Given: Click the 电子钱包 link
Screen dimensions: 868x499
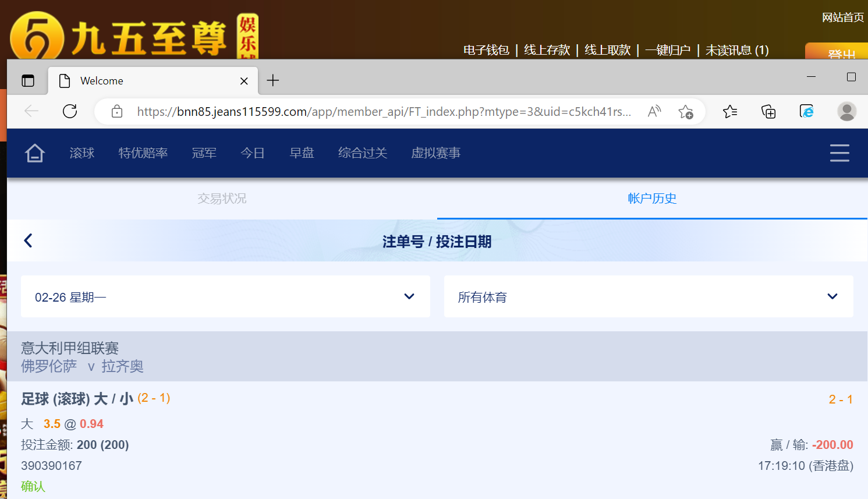Looking at the screenshot, I should coord(486,50).
